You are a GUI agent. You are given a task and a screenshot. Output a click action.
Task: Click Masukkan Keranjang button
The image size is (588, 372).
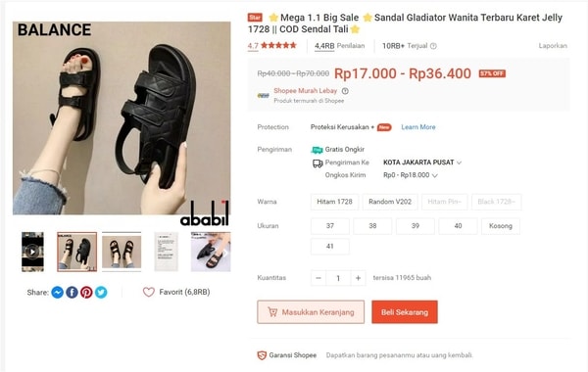pyautogui.click(x=311, y=312)
